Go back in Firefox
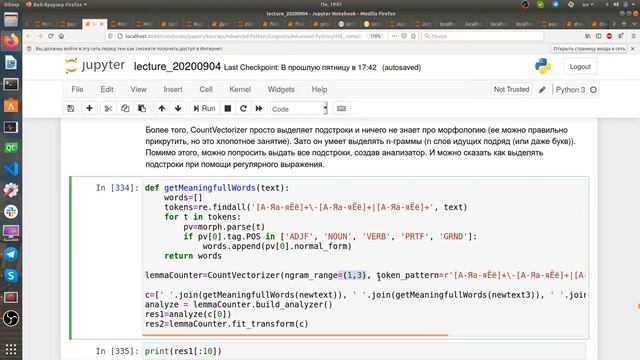This screenshot has width=640, height=360. [x=29, y=36]
